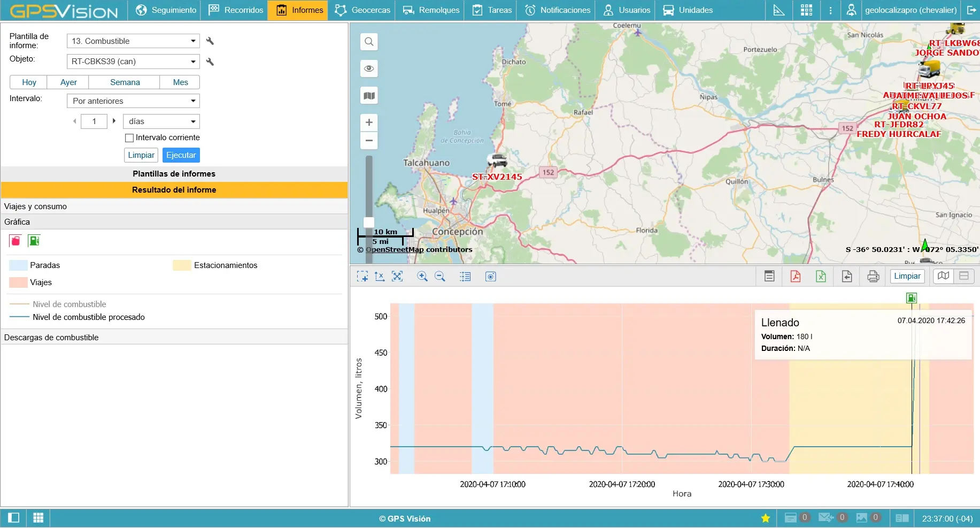Viewport: 980px width, 528px height.
Task: Click wrench icon beside report template
Action: coord(210,41)
